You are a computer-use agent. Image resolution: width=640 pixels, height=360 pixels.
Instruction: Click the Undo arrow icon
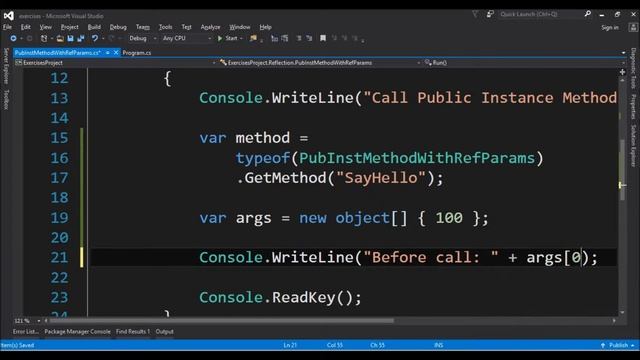(95, 38)
